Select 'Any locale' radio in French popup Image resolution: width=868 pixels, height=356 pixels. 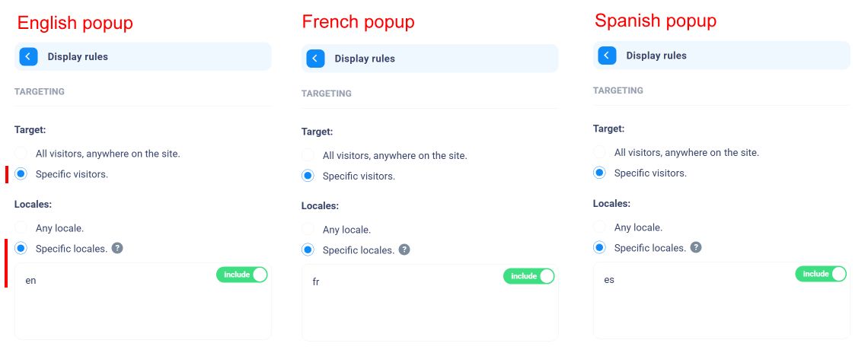point(308,230)
